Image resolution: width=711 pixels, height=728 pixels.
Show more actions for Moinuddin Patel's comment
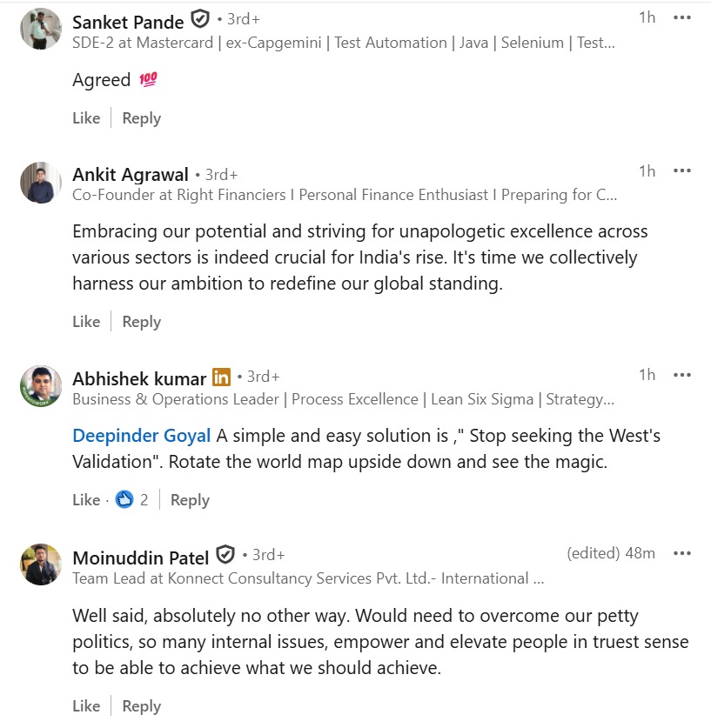pyautogui.click(x=682, y=553)
